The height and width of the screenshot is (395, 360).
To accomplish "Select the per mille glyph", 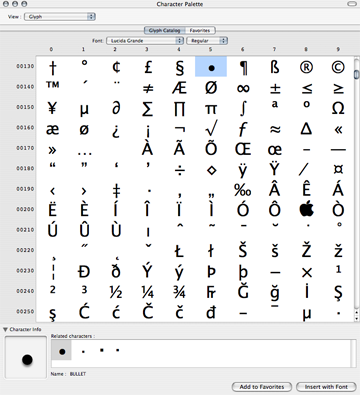I will pyautogui.click(x=243, y=190).
